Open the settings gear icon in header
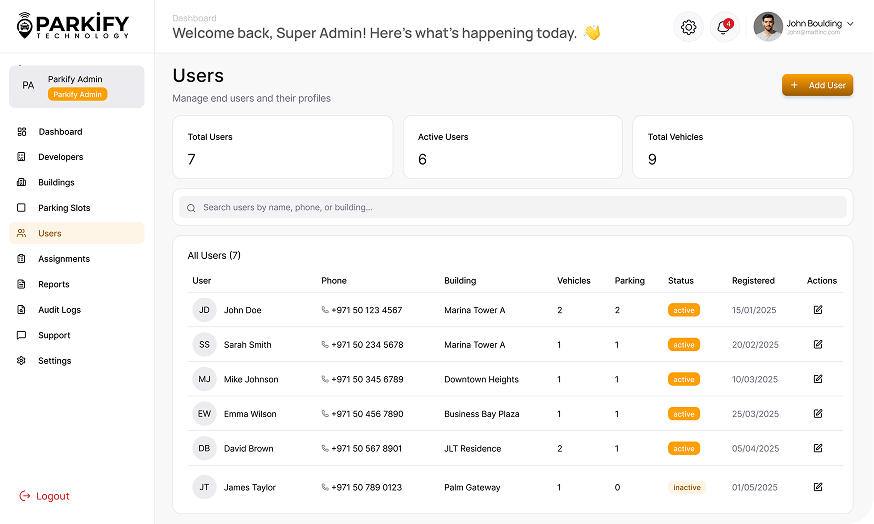Viewport: 874px width, 524px height. [x=688, y=27]
